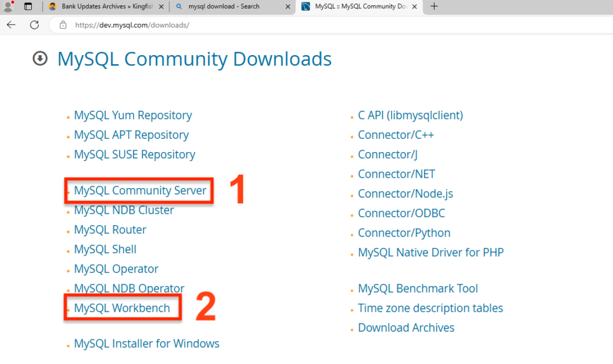This screenshot has width=613, height=364.
Task: Click the browser back arrow
Action: point(11,25)
